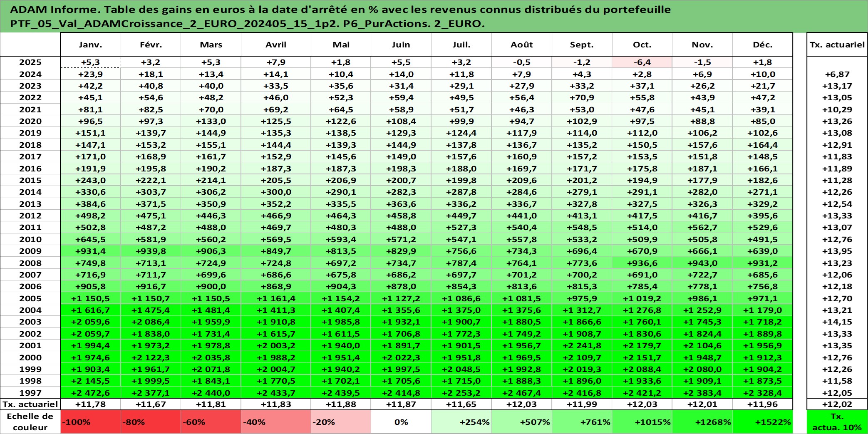Select the +70,9 cell in 2022 Sept.
The height and width of the screenshot is (434, 868).
pos(582,97)
